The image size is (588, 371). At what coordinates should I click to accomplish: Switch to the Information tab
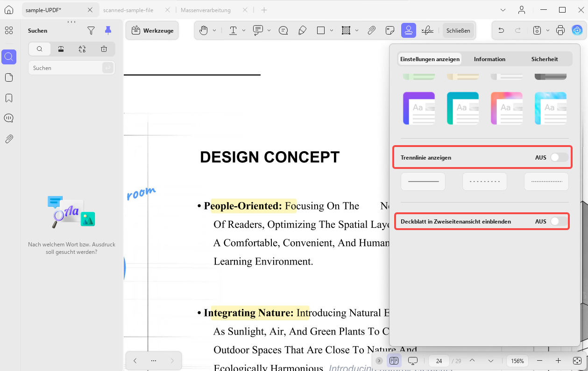(489, 59)
